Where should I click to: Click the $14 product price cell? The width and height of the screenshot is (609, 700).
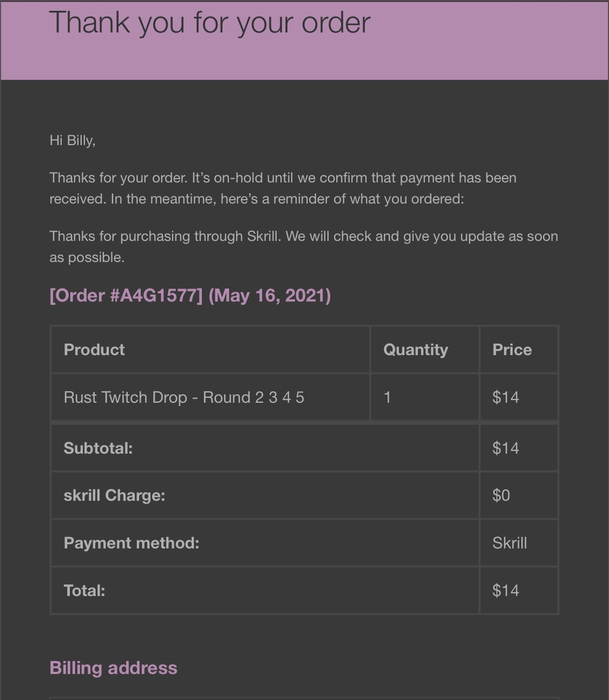coord(519,397)
